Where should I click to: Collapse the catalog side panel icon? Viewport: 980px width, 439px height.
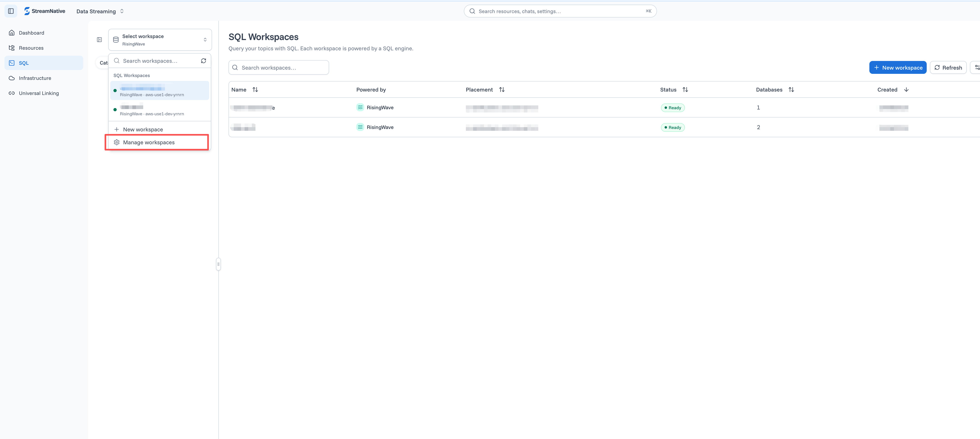tap(99, 40)
